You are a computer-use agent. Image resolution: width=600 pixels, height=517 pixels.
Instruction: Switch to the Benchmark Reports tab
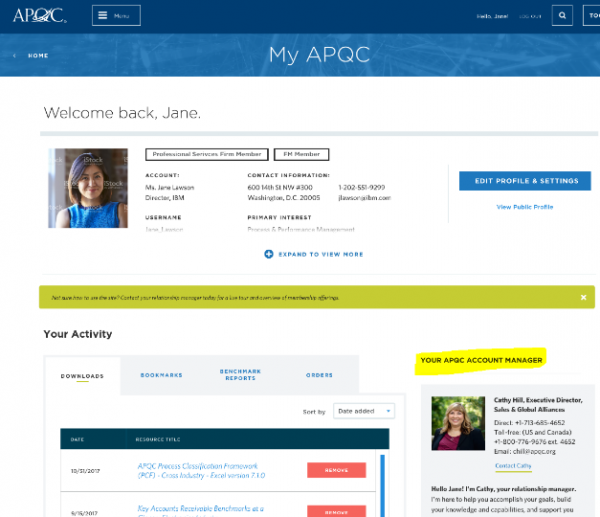[240, 375]
